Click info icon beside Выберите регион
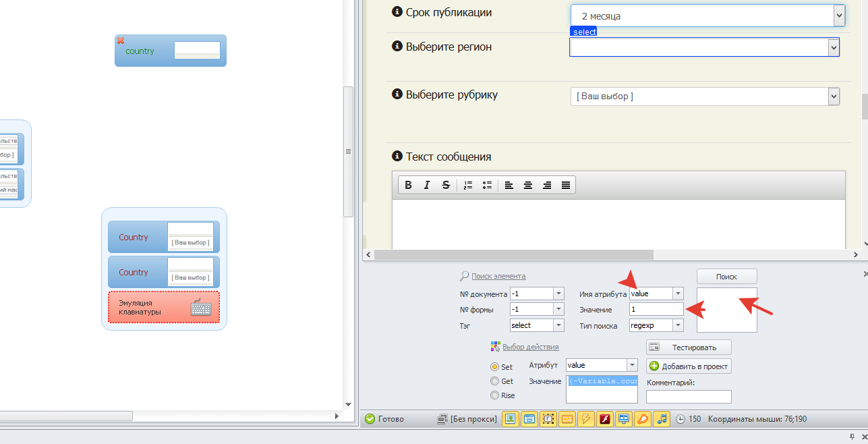The width and height of the screenshot is (868, 444). pos(397,47)
